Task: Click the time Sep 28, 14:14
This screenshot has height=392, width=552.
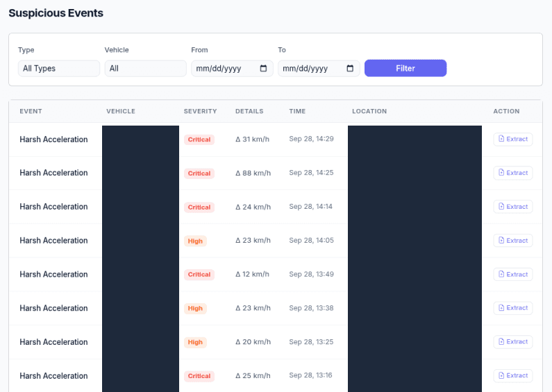Action: pos(310,207)
